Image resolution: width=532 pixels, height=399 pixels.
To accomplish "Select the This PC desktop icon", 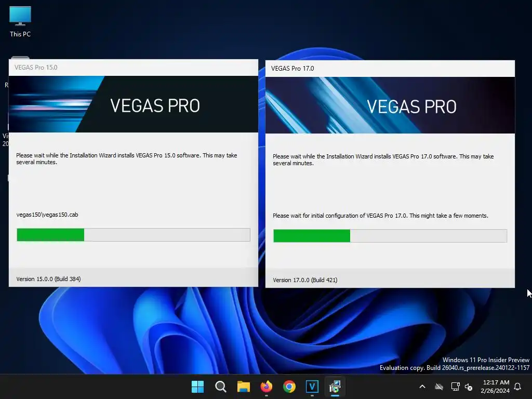I will 20,22.
